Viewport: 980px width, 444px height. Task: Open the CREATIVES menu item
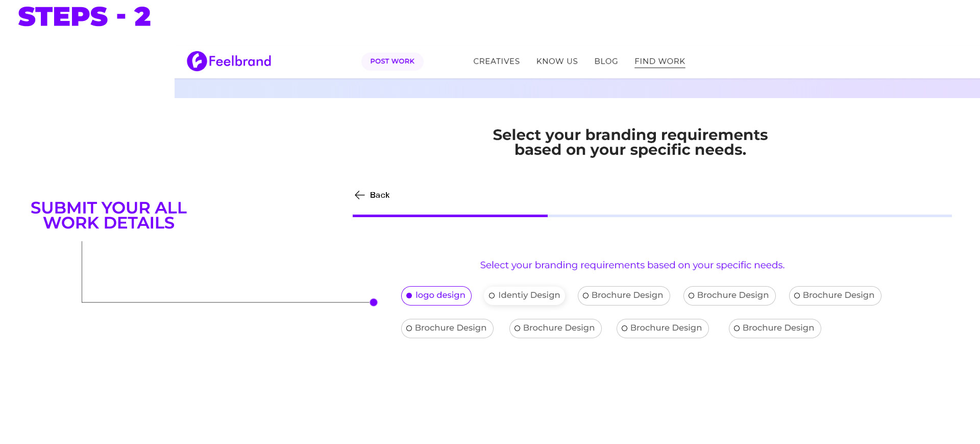pos(496,61)
